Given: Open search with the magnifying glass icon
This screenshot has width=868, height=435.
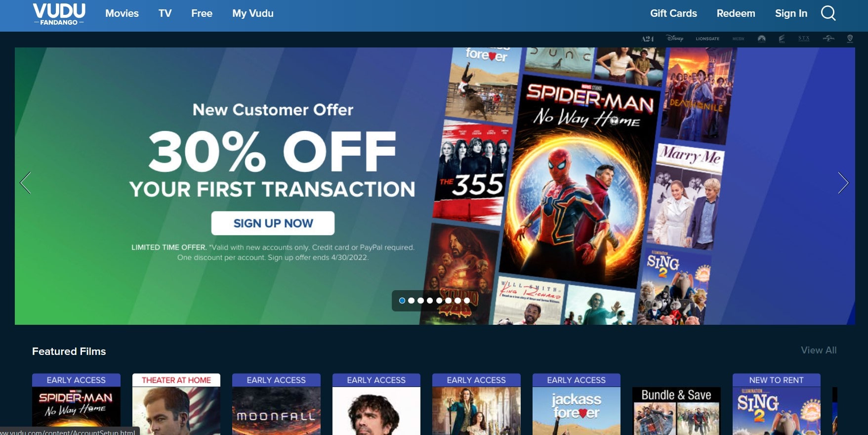Looking at the screenshot, I should click(828, 13).
